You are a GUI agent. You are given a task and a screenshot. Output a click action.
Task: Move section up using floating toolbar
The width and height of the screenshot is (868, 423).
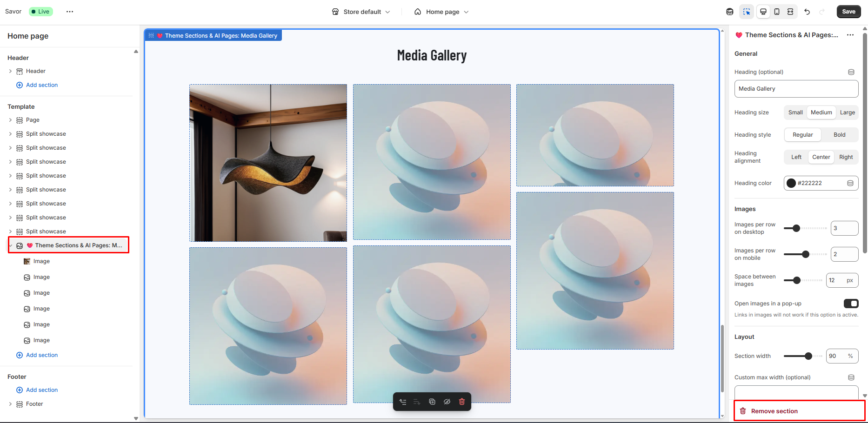point(403,402)
